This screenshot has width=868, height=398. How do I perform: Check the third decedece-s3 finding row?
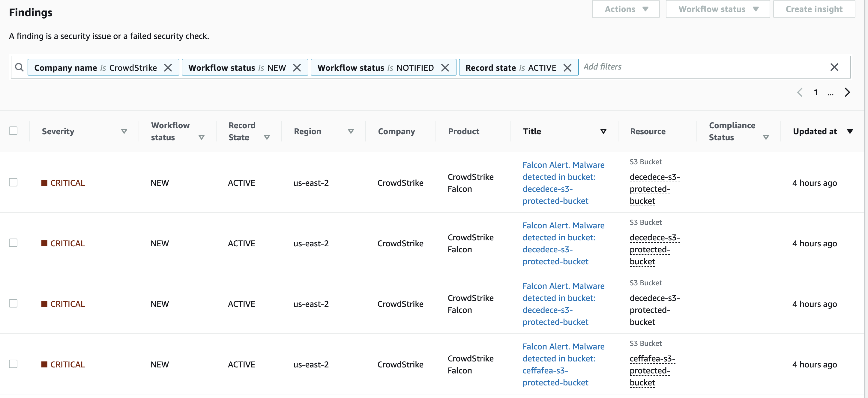click(x=13, y=303)
